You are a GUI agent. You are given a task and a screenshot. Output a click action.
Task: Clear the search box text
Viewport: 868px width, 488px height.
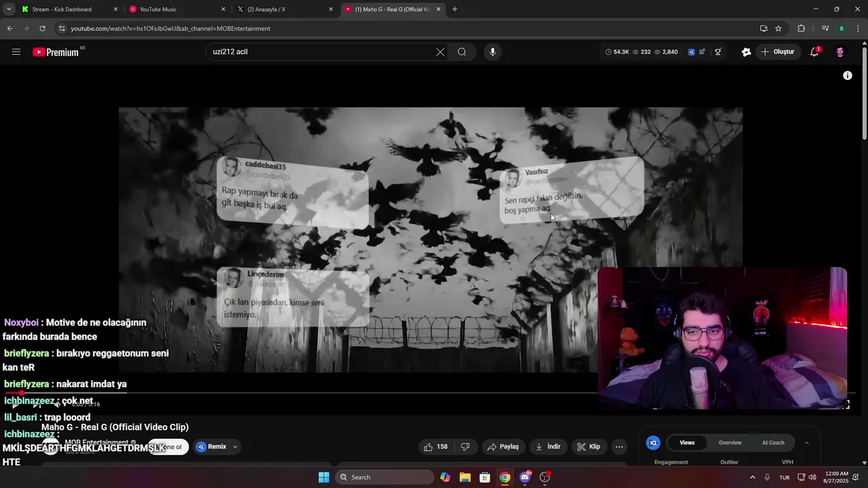[440, 52]
